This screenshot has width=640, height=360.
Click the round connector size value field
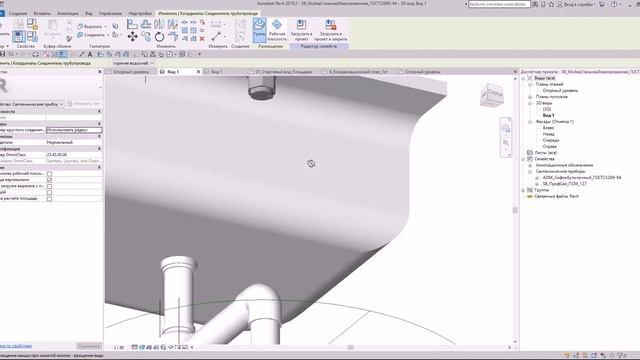[x=74, y=130]
